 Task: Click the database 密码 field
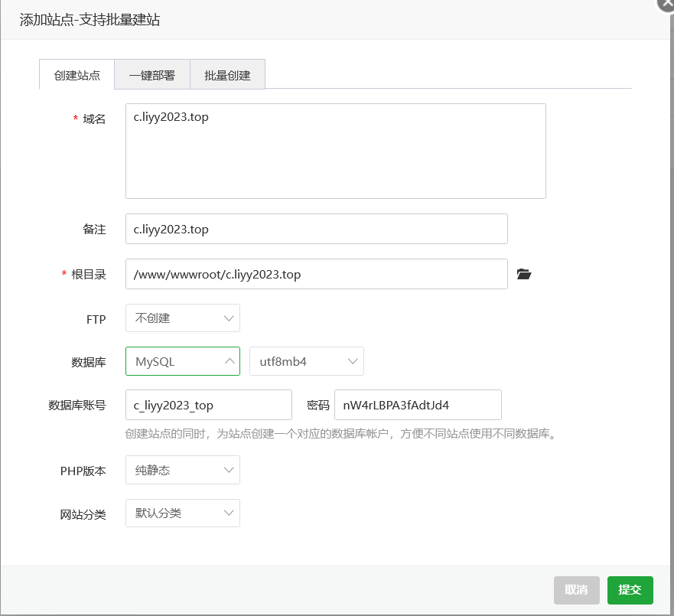pyautogui.click(x=418, y=405)
